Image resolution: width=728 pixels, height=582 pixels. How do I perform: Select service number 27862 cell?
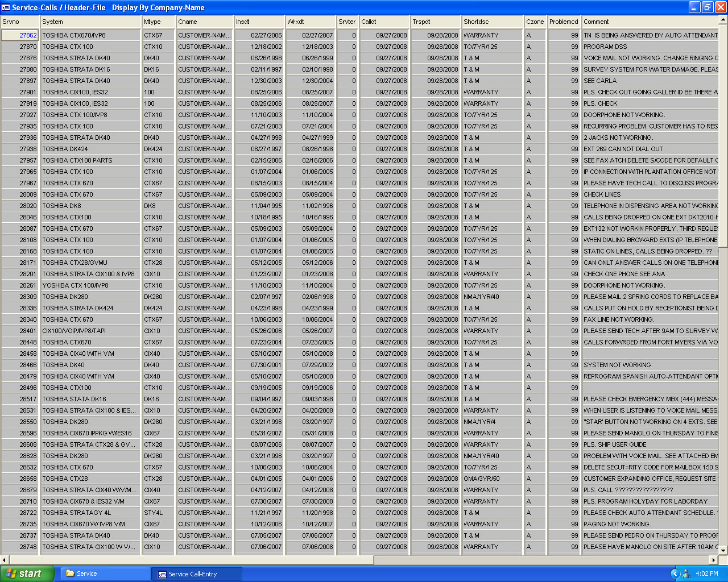pos(20,35)
